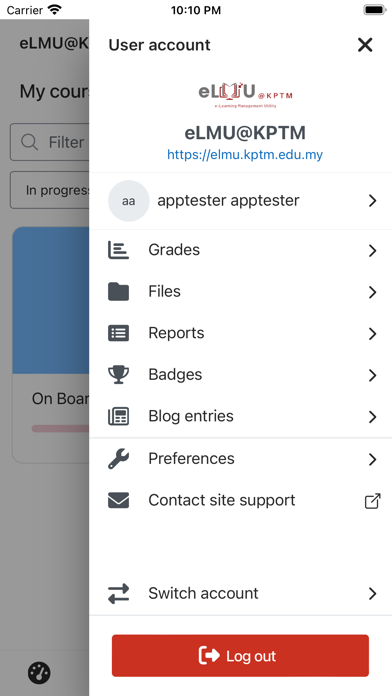Open the https://elmu.kptm.edu.my link
Screen dimensions: 392x696
coord(245,154)
